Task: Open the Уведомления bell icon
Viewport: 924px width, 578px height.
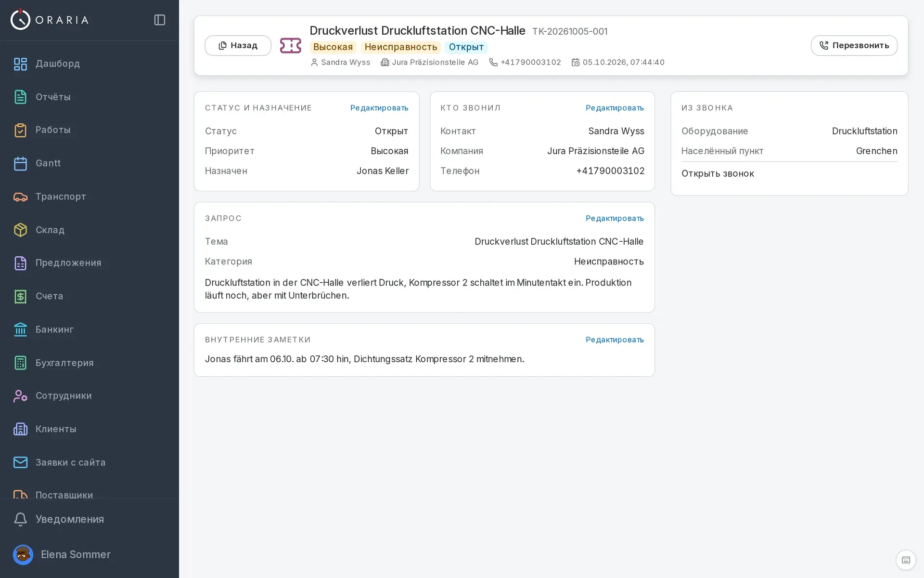Action: tap(20, 519)
